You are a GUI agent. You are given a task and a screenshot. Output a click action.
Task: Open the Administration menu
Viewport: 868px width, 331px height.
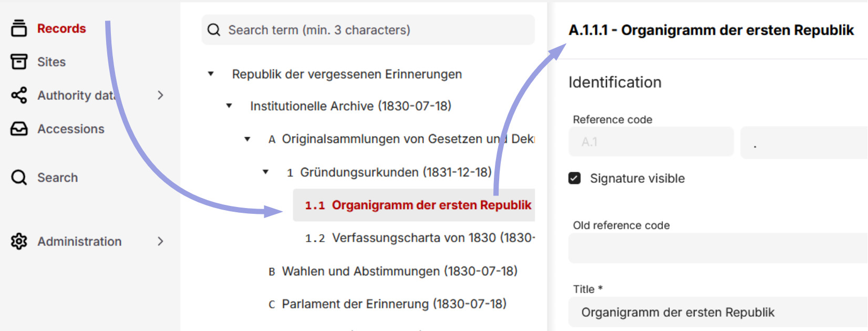(x=79, y=241)
